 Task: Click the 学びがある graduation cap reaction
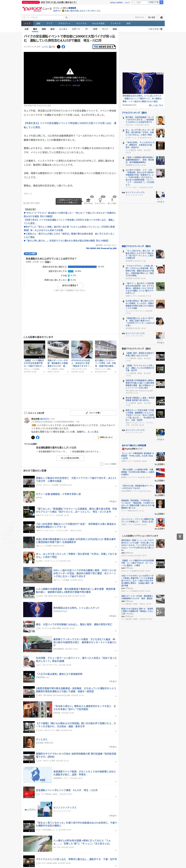(89, 200)
